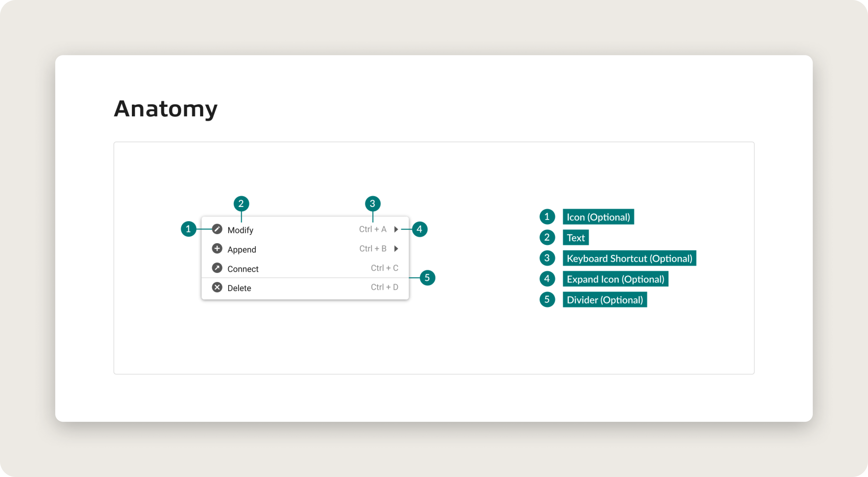Click the Icon (Optional) legend label

(x=598, y=217)
